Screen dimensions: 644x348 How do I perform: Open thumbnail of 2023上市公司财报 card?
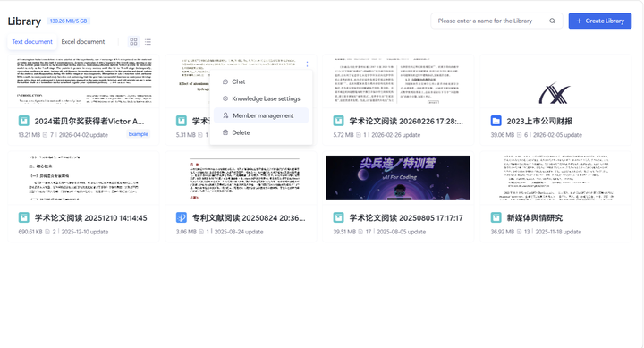[x=555, y=81]
